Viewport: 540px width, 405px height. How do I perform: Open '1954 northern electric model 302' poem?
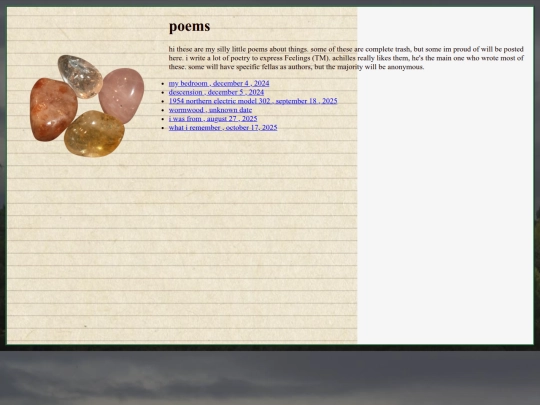coord(253,101)
